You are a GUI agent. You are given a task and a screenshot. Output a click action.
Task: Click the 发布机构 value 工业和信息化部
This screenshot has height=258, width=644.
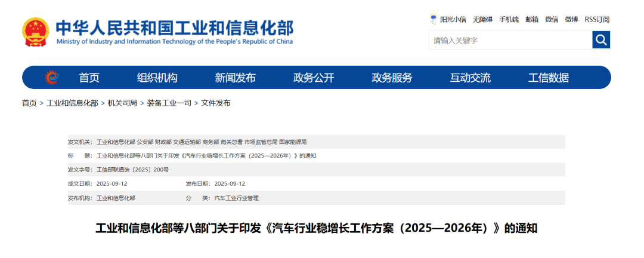coord(116,198)
